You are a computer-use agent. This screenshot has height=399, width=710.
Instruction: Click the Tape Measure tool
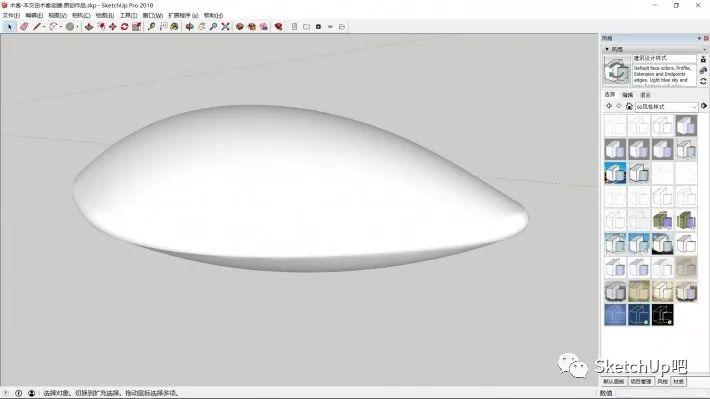(x=152, y=27)
